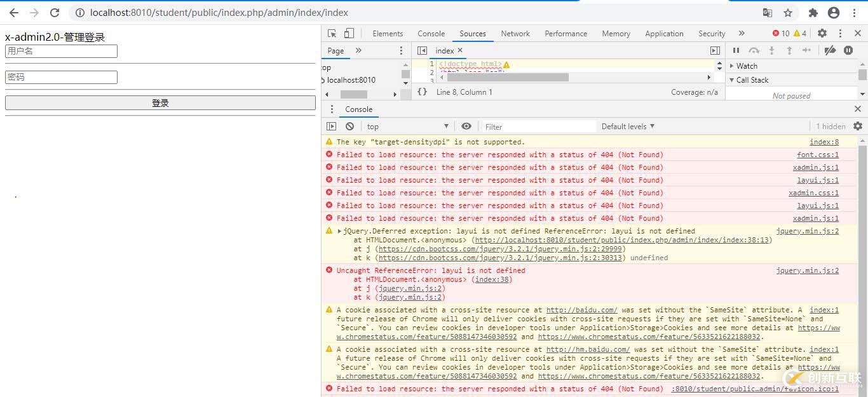Screen dimensions: 868x397
Task: Click the 登录 login button
Action: pyautogui.click(x=160, y=103)
